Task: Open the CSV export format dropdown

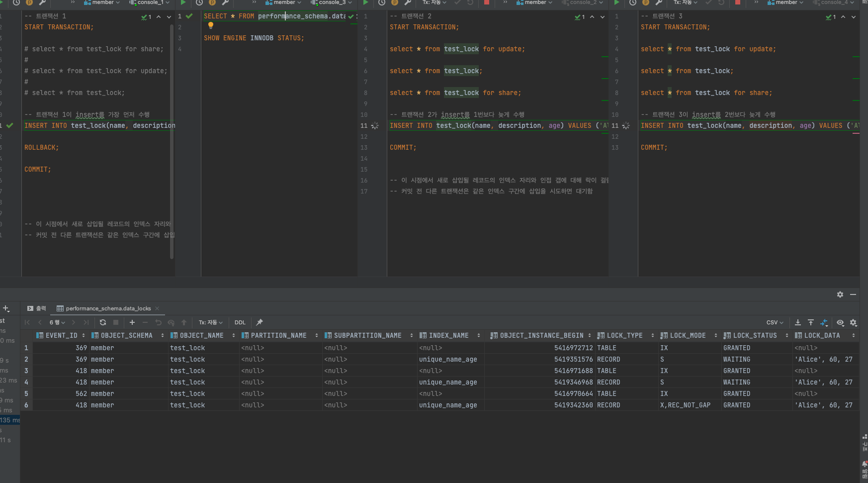Action: (775, 322)
